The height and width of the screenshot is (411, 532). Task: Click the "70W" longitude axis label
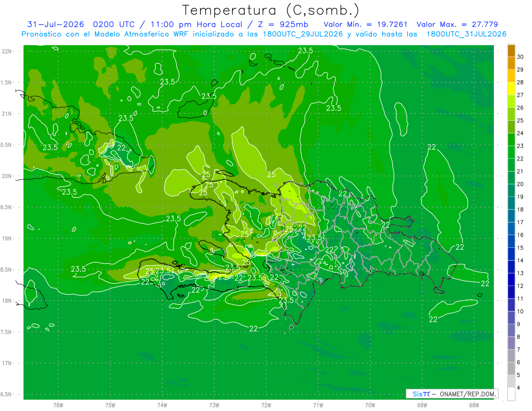[x=370, y=405]
